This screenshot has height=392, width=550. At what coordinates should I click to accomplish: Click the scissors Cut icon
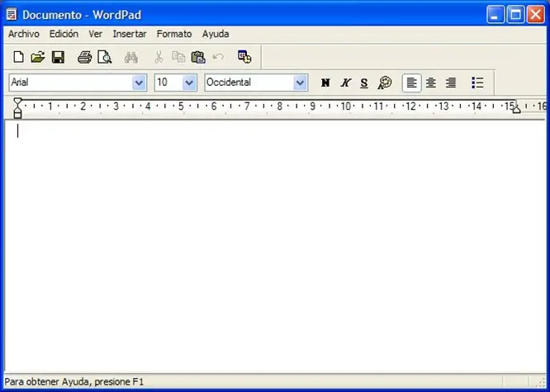point(159,57)
